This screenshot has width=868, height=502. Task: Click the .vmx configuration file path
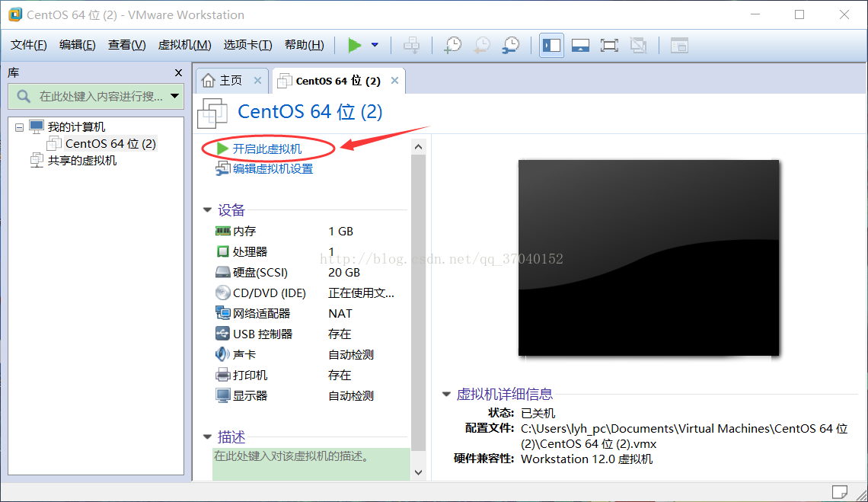pos(685,436)
